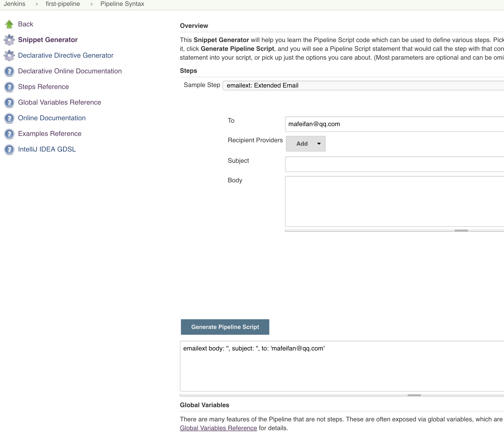Open Jenkins breadcrumb menu arrow
This screenshot has width=504, height=436.
(37, 4)
